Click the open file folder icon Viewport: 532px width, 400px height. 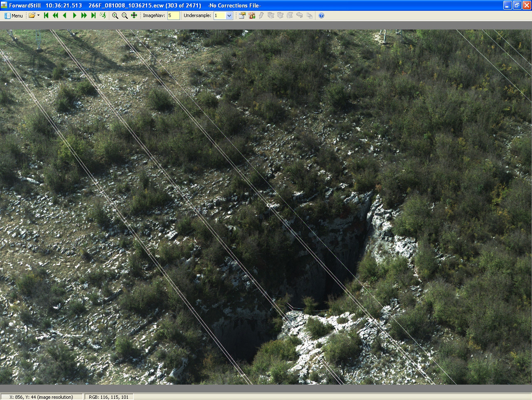32,15
